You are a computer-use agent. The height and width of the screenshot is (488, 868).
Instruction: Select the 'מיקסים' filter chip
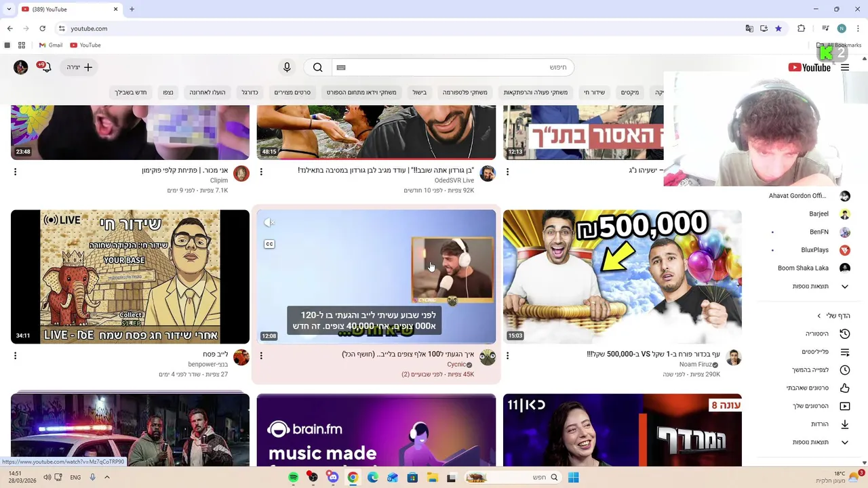(629, 92)
